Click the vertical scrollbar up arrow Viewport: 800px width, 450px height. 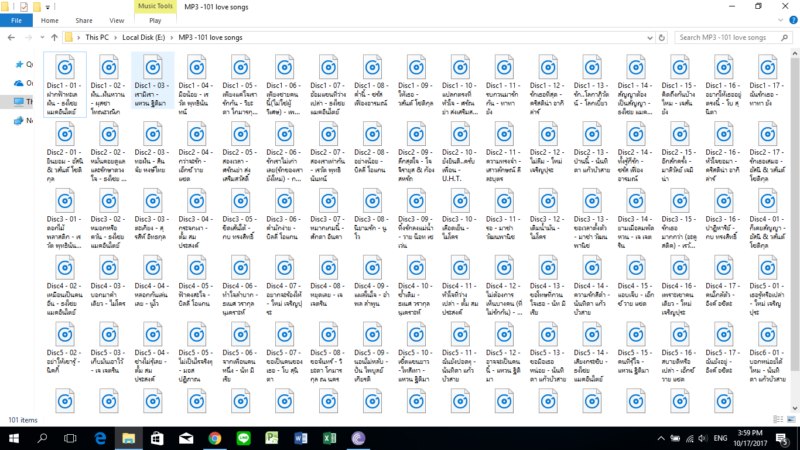point(795,53)
